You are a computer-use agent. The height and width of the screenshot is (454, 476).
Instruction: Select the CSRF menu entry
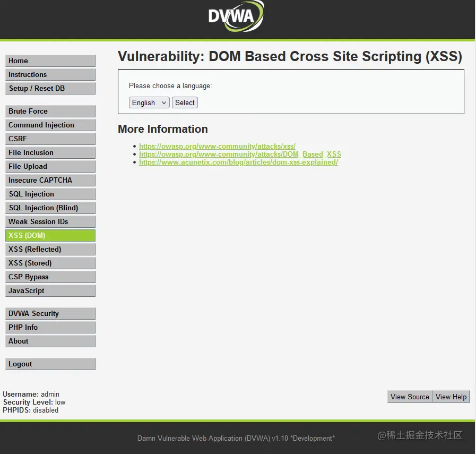pyautogui.click(x=50, y=139)
